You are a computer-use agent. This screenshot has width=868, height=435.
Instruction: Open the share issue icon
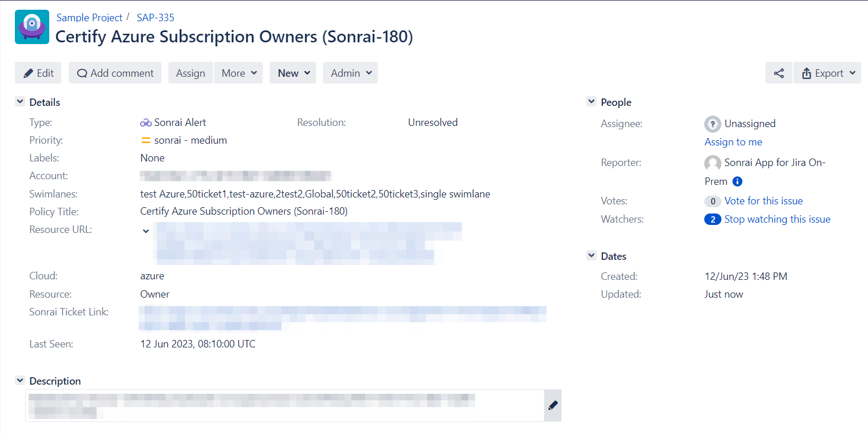pos(779,73)
